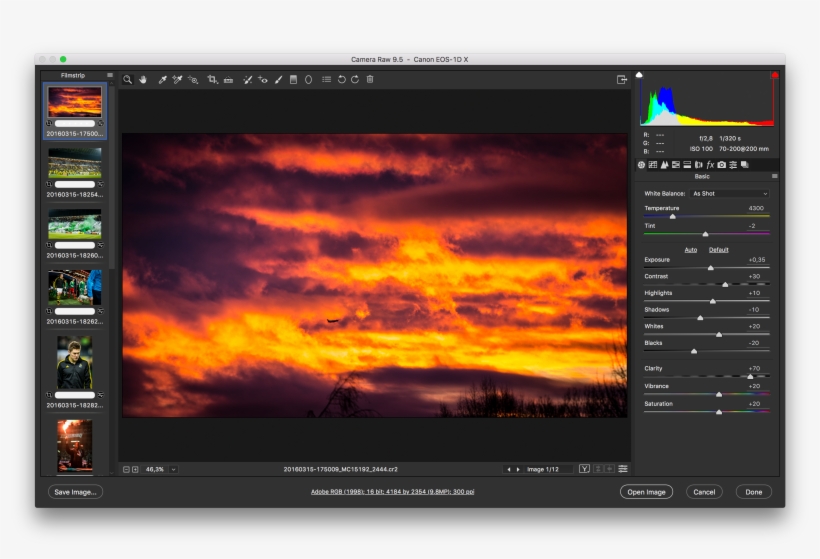Click the Save Image... button
Image resolution: width=820 pixels, height=559 pixels.
click(75, 492)
